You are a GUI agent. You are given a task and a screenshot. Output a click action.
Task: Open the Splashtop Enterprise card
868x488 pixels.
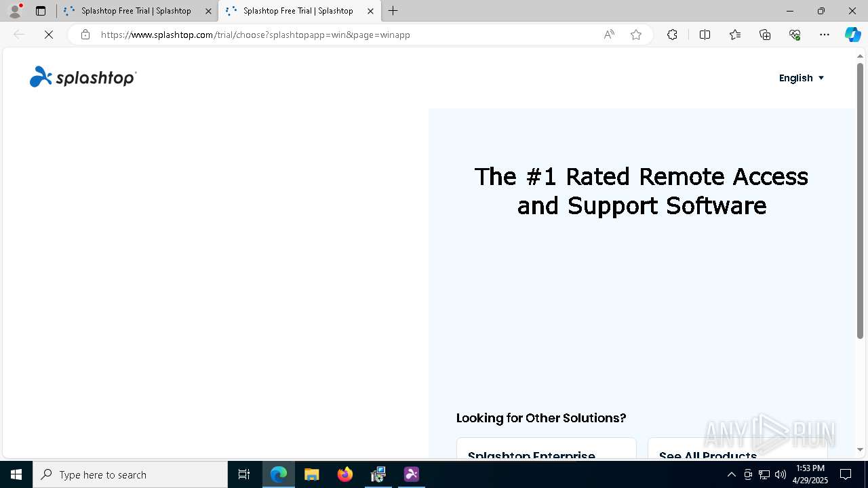click(546, 449)
